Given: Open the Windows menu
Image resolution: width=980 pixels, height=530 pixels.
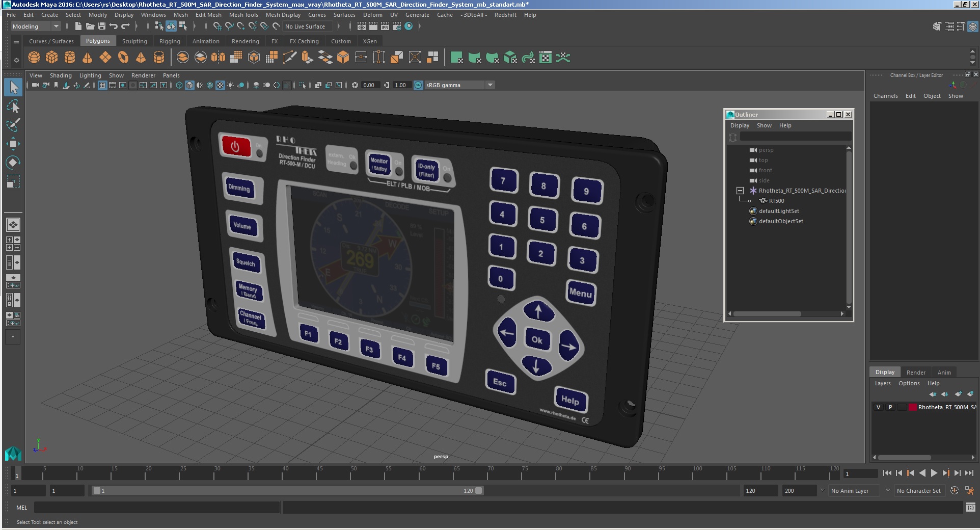Looking at the screenshot, I should [153, 15].
